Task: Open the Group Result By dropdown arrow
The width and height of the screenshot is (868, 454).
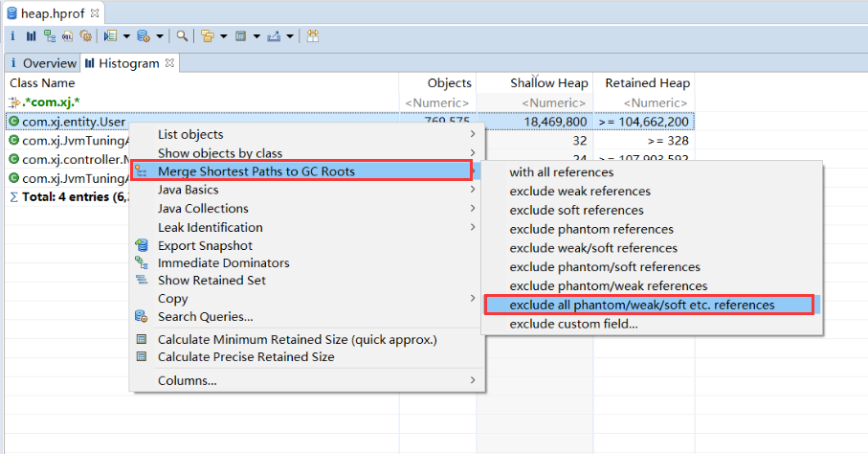Action: pyautogui.click(x=224, y=36)
